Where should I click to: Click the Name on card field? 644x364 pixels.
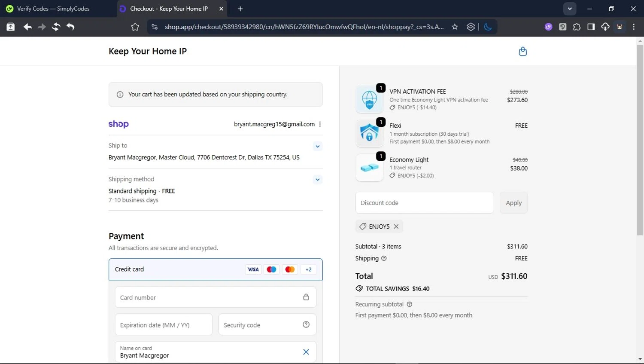tap(216, 352)
